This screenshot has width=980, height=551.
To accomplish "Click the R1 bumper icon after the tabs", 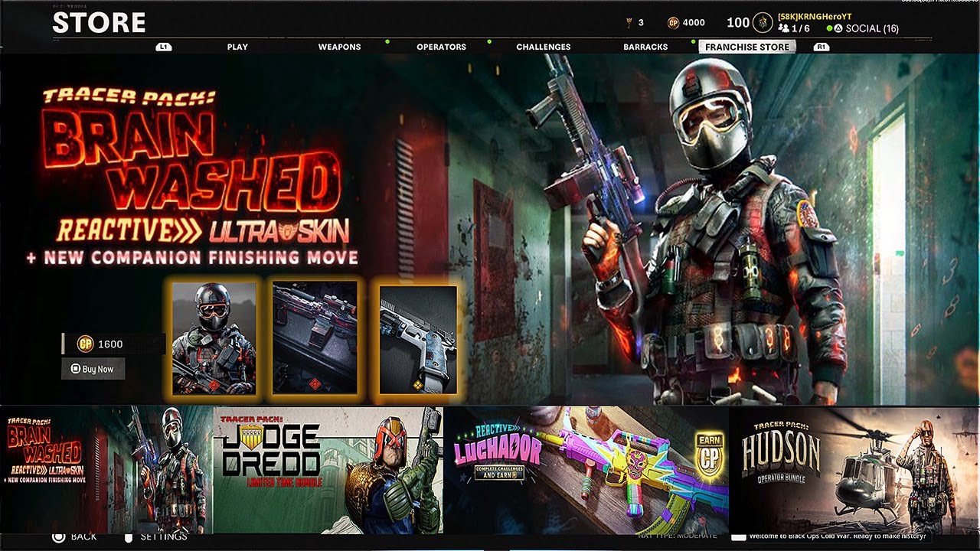I will click(822, 47).
